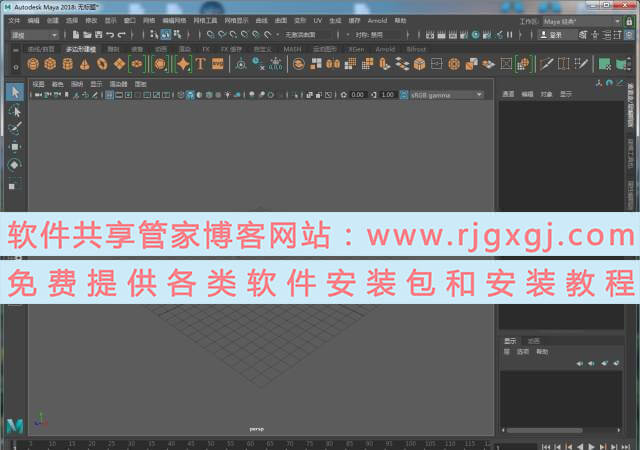Select the arrow Select tool
This screenshot has width=640, height=450.
tap(15, 92)
